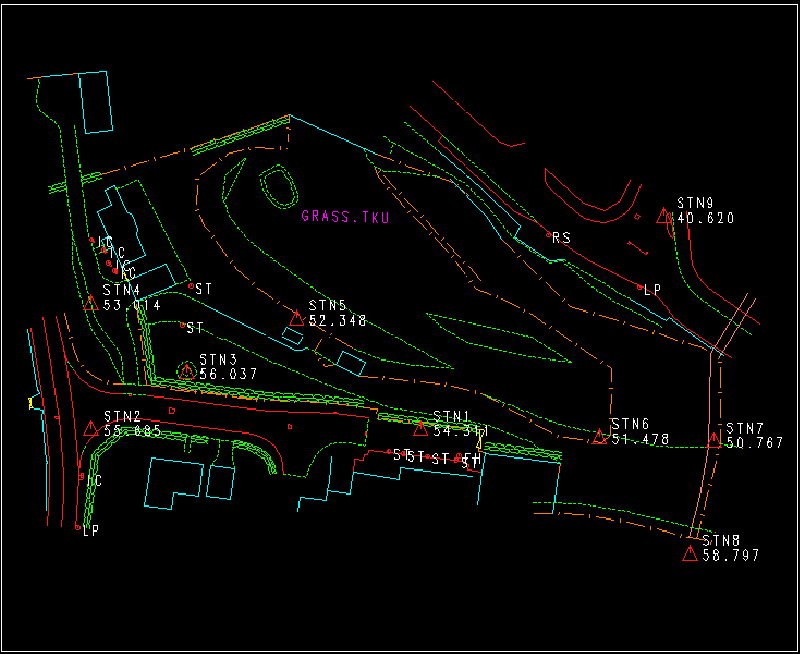Click the 50.767 elevation label
The height and width of the screenshot is (654, 800).
click(x=755, y=443)
